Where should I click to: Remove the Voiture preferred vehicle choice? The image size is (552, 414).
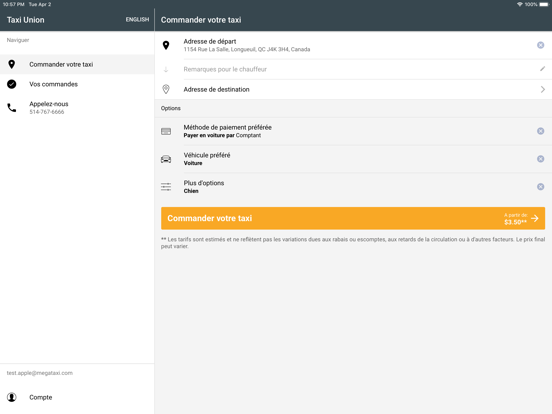point(540,159)
